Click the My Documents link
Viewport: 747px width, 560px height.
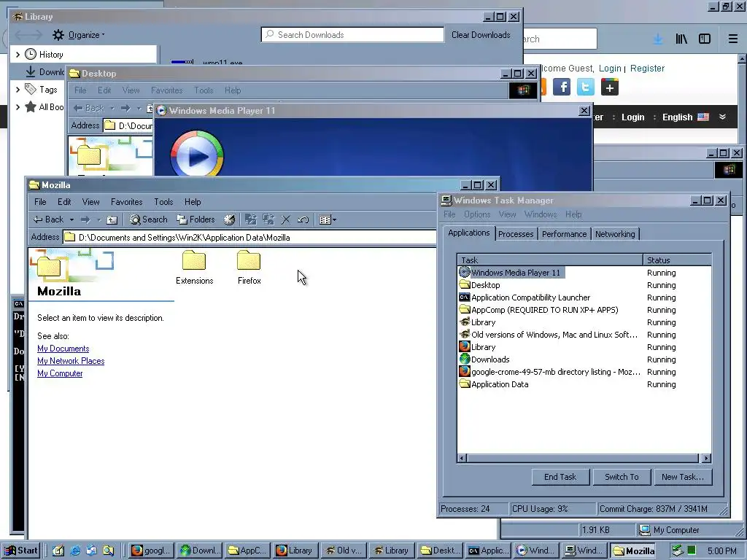[63, 349]
